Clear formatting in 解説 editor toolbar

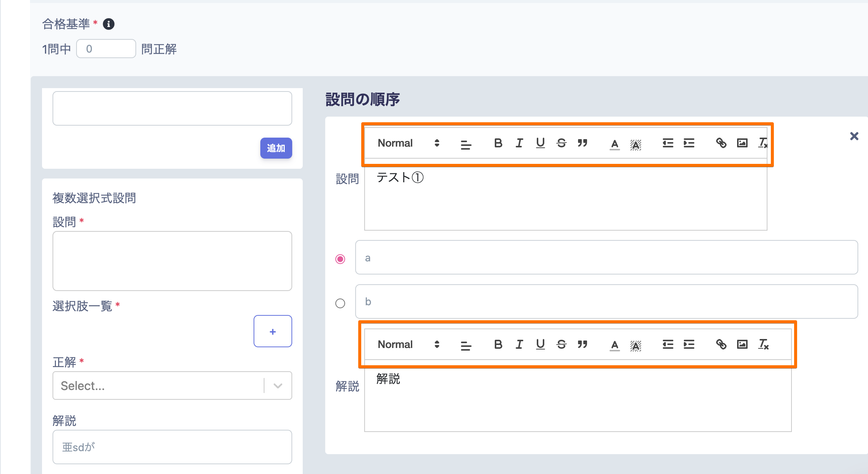tap(763, 344)
